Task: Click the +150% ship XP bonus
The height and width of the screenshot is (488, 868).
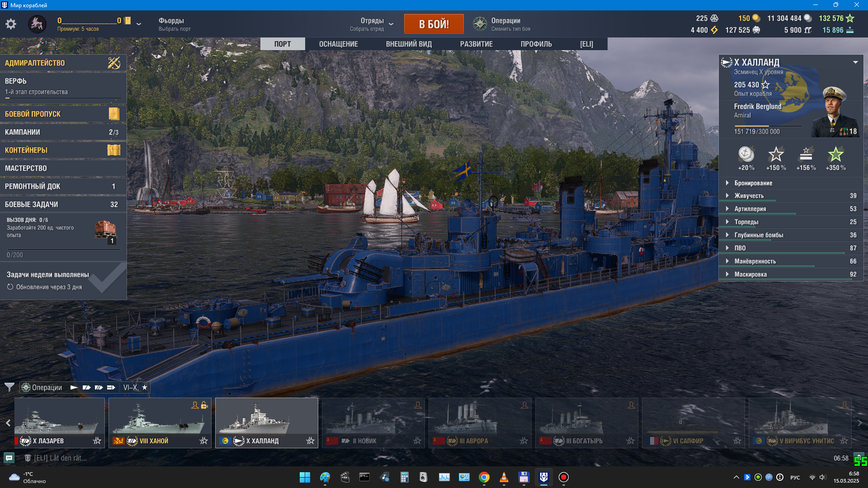Action: pyautogui.click(x=776, y=159)
